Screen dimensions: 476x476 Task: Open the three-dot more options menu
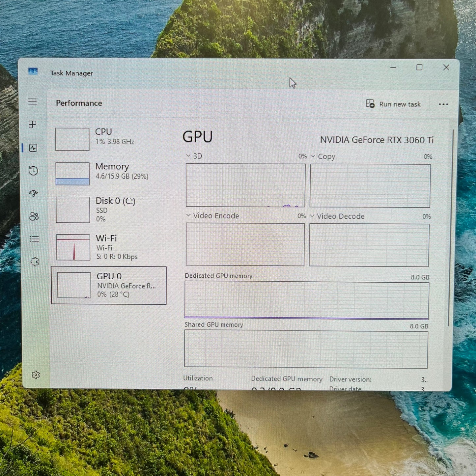click(443, 104)
